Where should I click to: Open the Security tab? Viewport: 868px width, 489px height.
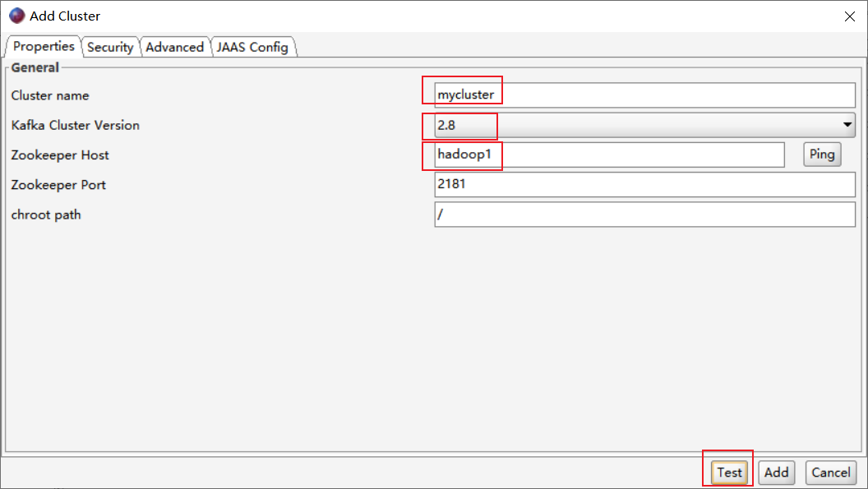pos(110,48)
